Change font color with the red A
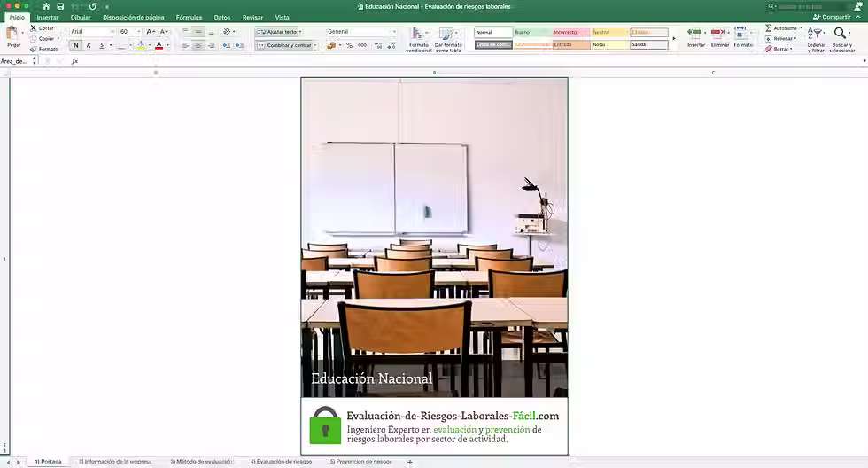 159,45
